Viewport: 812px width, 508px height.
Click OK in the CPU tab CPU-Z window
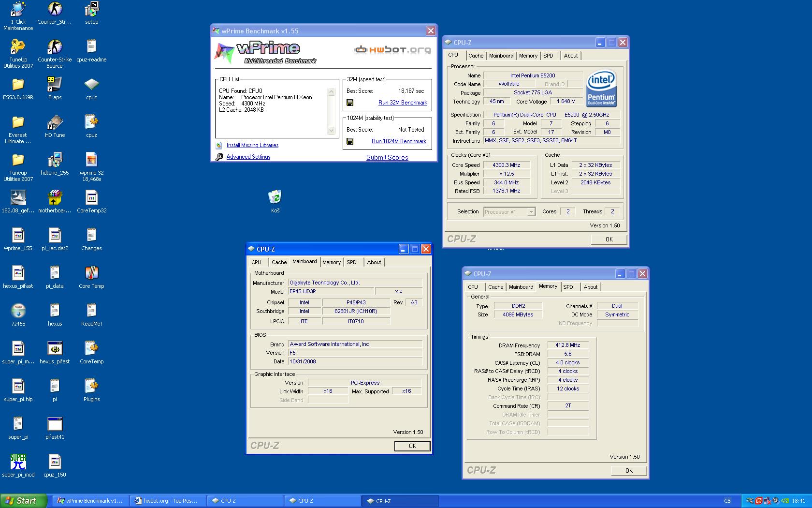pyautogui.click(x=609, y=239)
